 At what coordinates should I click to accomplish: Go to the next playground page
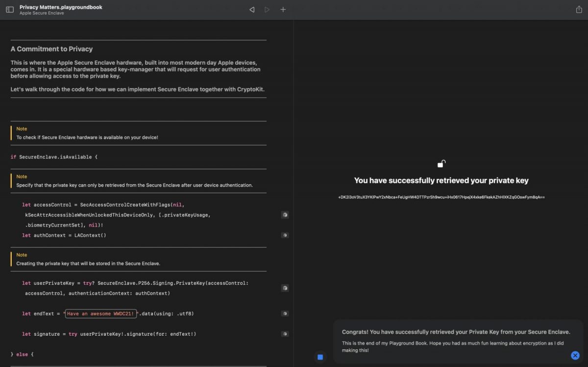pos(267,10)
